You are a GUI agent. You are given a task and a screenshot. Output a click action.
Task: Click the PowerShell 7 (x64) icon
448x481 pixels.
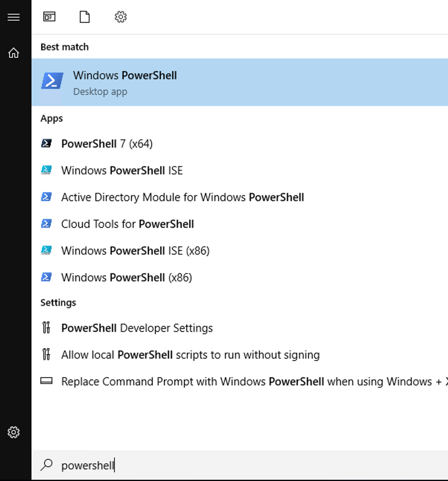(46, 143)
